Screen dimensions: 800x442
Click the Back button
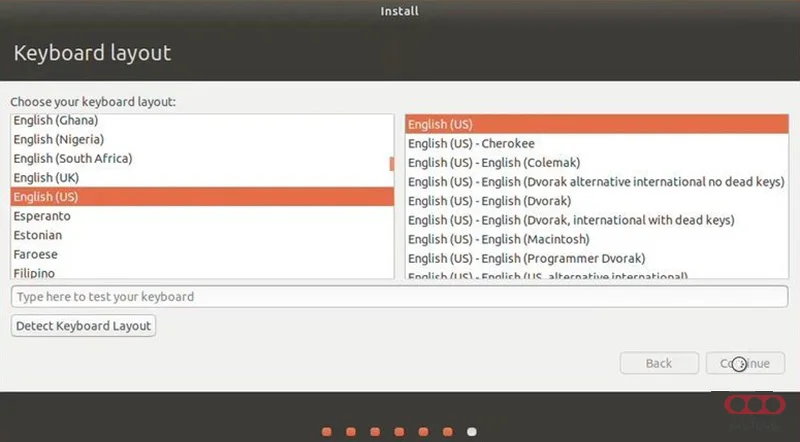coord(659,363)
